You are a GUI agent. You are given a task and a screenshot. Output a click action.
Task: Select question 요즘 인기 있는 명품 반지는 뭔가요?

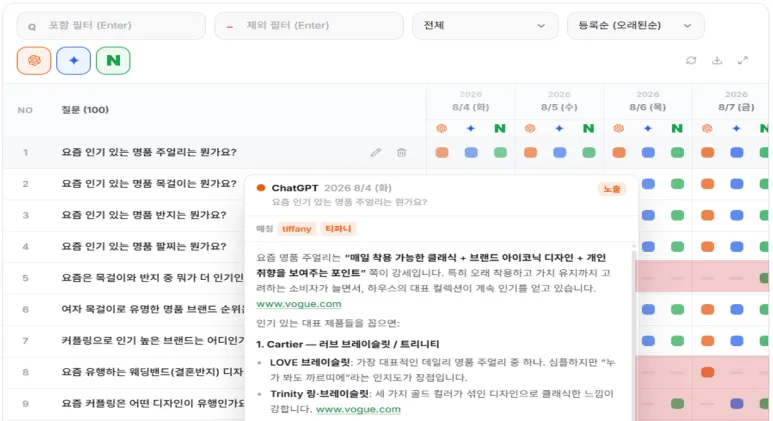[144, 215]
